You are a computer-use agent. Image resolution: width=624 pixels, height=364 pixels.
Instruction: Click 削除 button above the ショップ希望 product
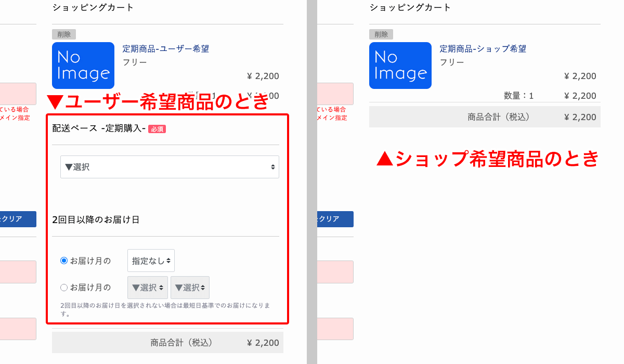pos(381,34)
